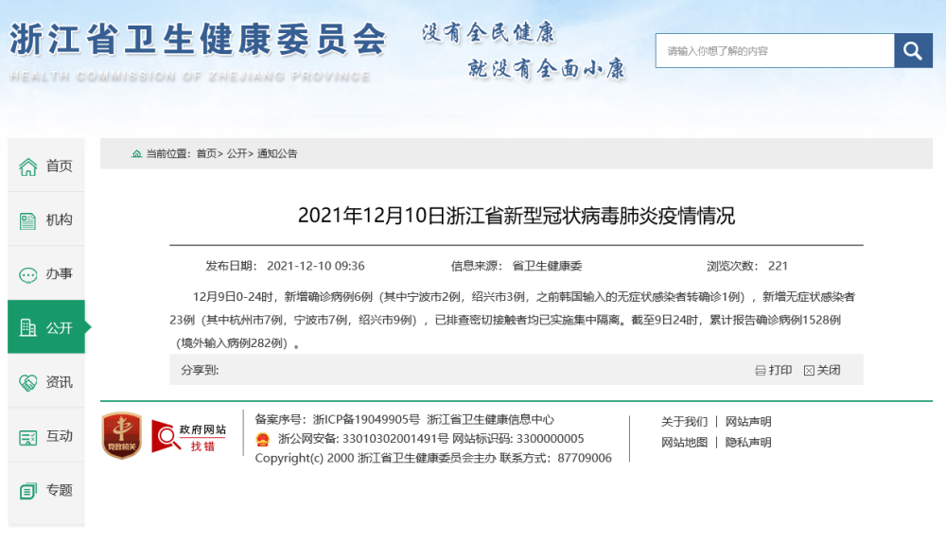
Task: Click the 公开 breadcrumb entry
Action: (237, 153)
